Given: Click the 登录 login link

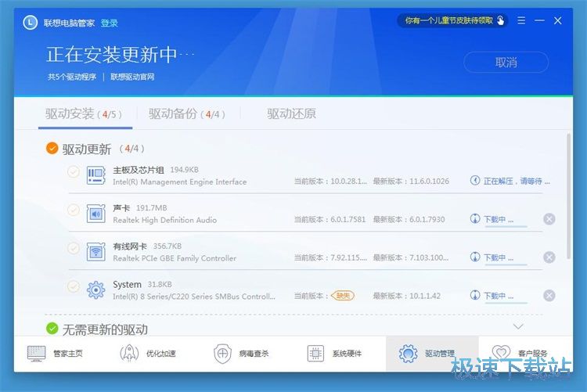Looking at the screenshot, I should click(x=110, y=23).
